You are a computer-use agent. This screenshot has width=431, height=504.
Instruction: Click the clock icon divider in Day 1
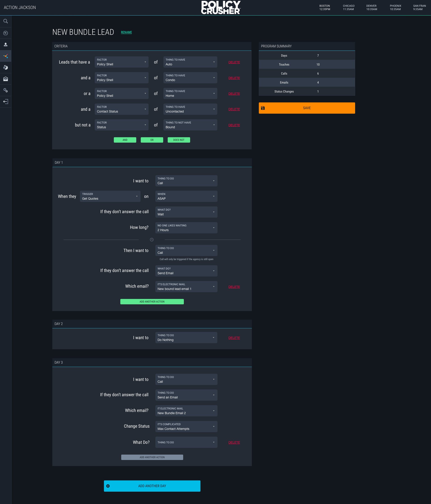pyautogui.click(x=152, y=240)
